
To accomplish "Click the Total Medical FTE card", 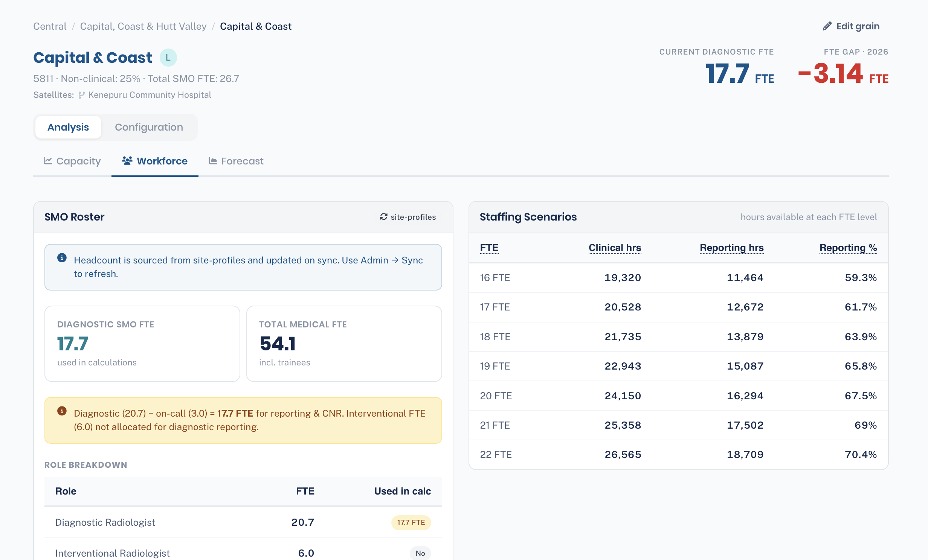I will pos(344,344).
